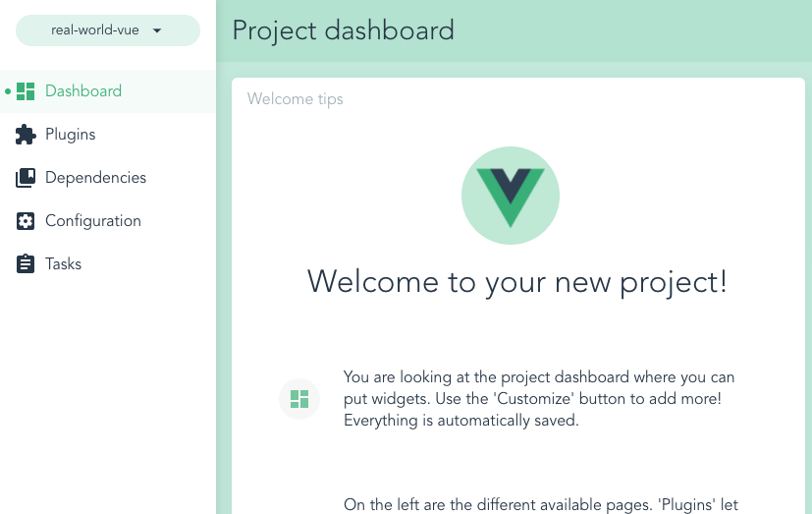Click the Configuration gear icon
The height and width of the screenshot is (514, 812).
[x=27, y=221]
